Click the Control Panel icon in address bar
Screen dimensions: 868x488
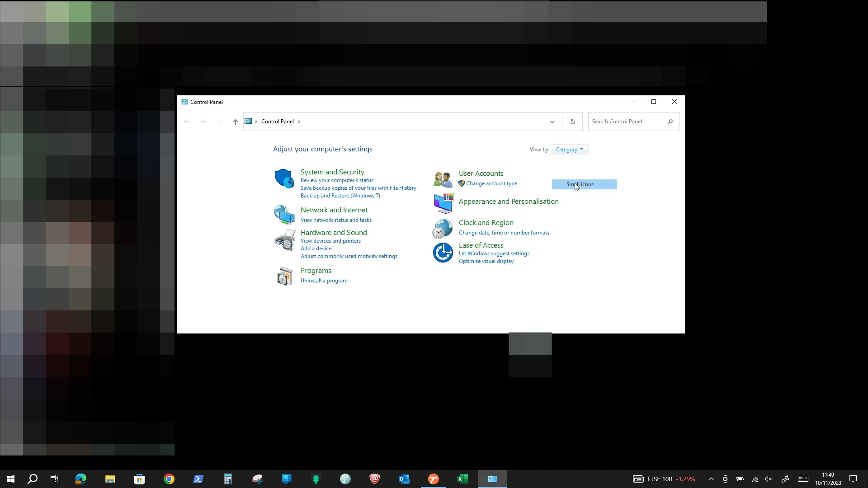[248, 121]
